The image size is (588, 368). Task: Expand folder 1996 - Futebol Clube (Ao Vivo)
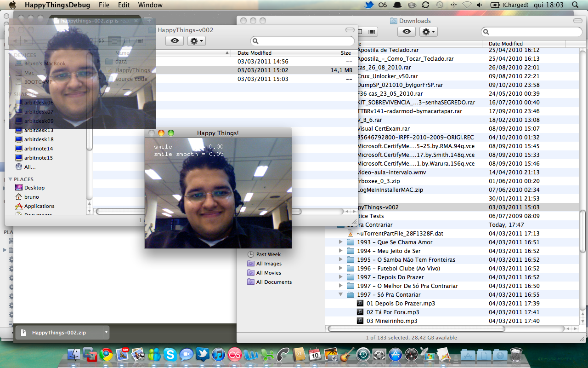point(340,268)
